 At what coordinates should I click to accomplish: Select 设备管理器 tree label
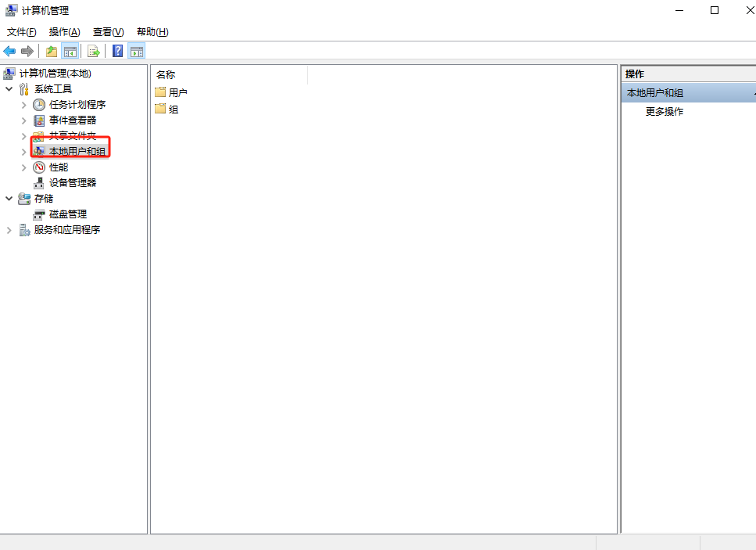[73, 183]
